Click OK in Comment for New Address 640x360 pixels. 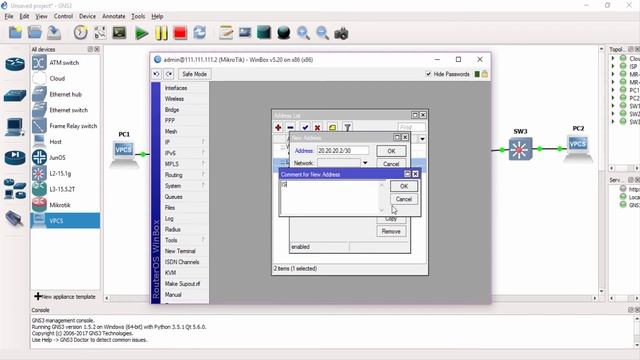click(x=404, y=186)
